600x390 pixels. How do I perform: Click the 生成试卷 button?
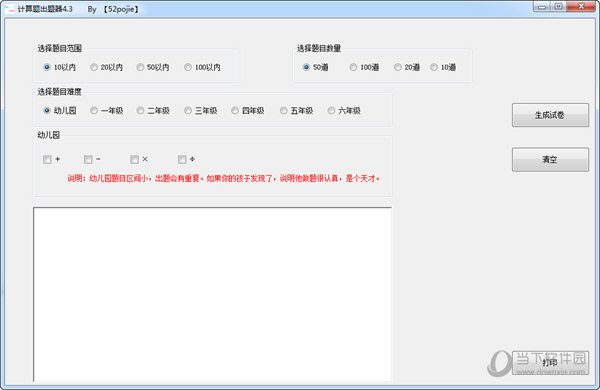(x=550, y=115)
